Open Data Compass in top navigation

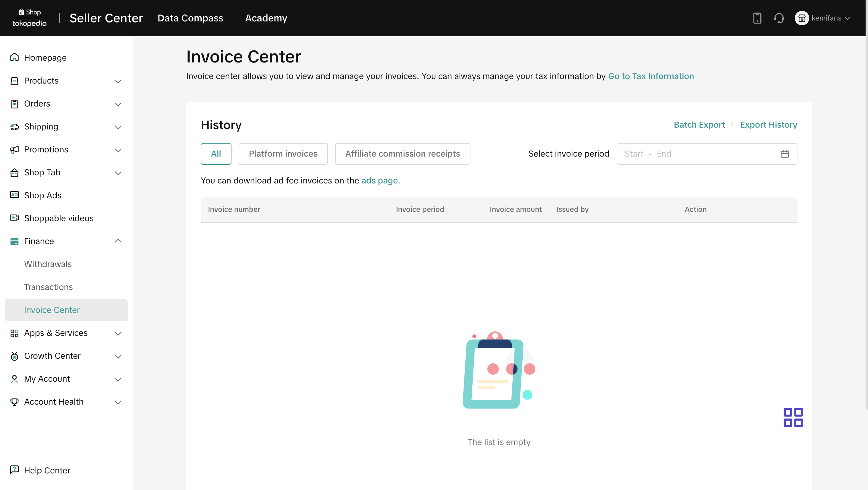[190, 18]
